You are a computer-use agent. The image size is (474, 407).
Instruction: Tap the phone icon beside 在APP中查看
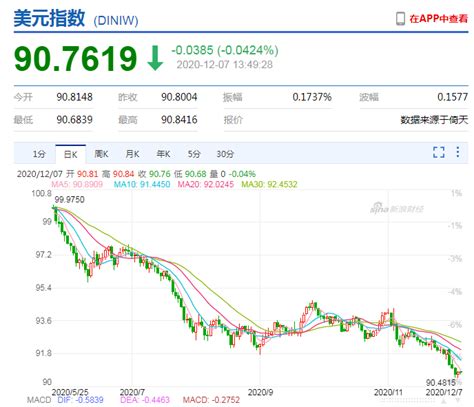click(400, 18)
